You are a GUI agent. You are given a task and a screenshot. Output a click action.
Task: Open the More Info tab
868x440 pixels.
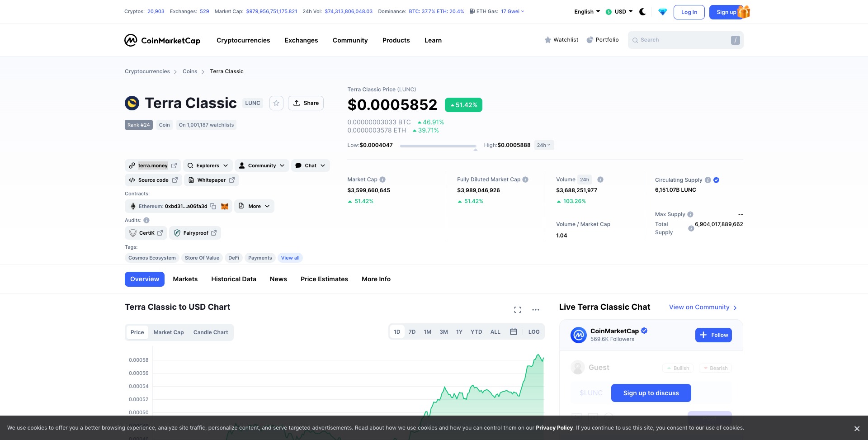(x=376, y=279)
